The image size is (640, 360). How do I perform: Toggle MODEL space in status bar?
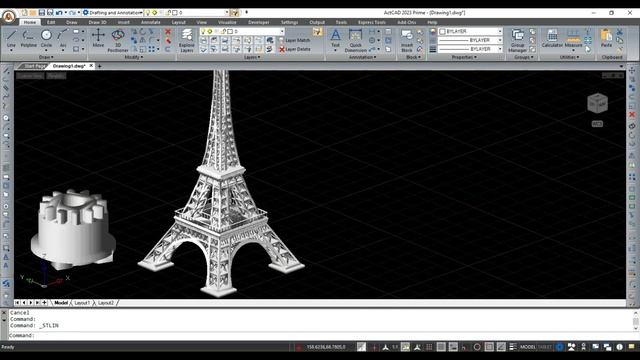pyautogui.click(x=527, y=347)
